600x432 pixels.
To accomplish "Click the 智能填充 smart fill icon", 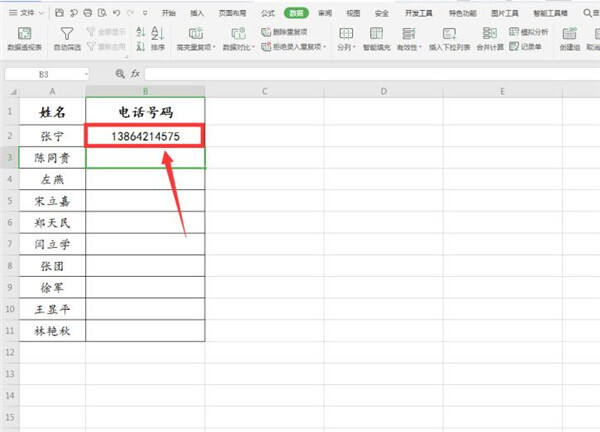I will [x=376, y=33].
